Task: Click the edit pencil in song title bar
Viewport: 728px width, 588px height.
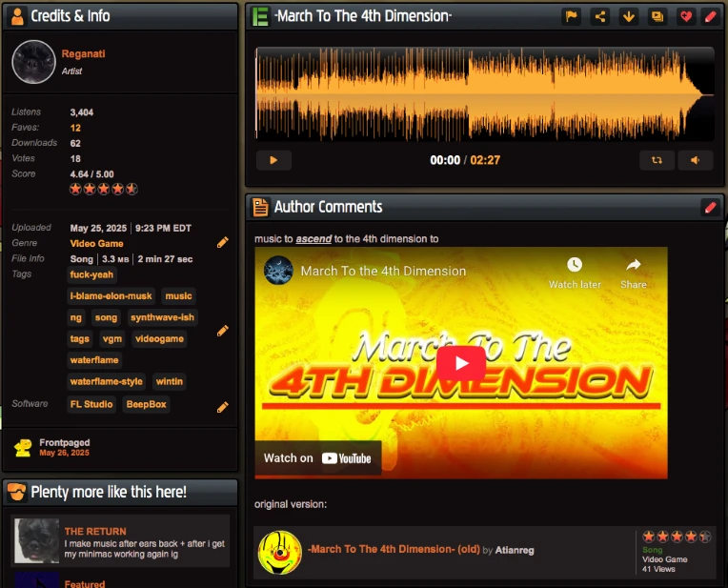Action: click(x=710, y=17)
